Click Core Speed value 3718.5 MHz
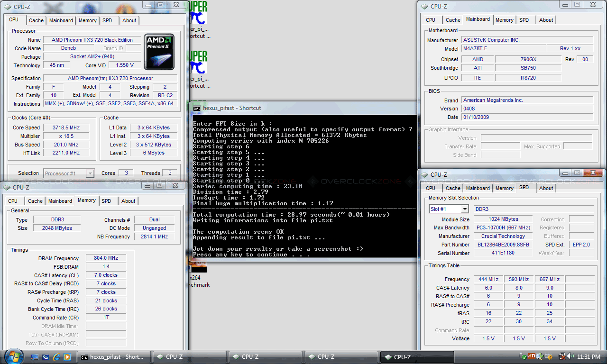Screen dimensions: 607x364 coord(66,127)
